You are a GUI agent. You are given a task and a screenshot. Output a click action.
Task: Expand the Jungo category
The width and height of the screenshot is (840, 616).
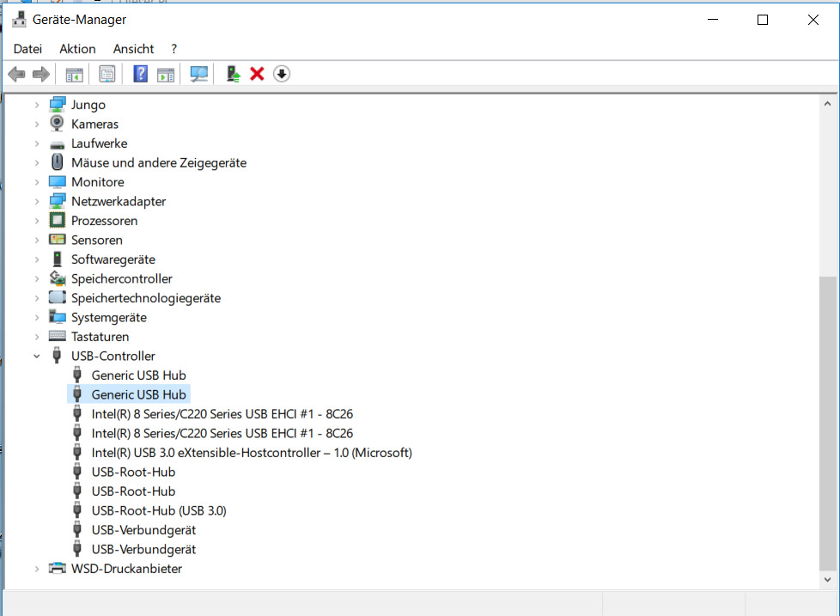point(36,105)
